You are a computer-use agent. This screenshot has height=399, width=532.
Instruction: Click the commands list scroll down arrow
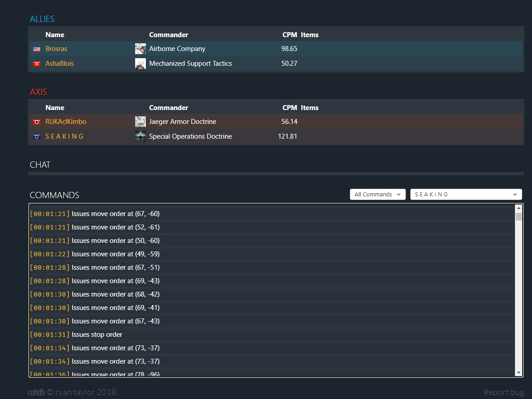(x=519, y=373)
